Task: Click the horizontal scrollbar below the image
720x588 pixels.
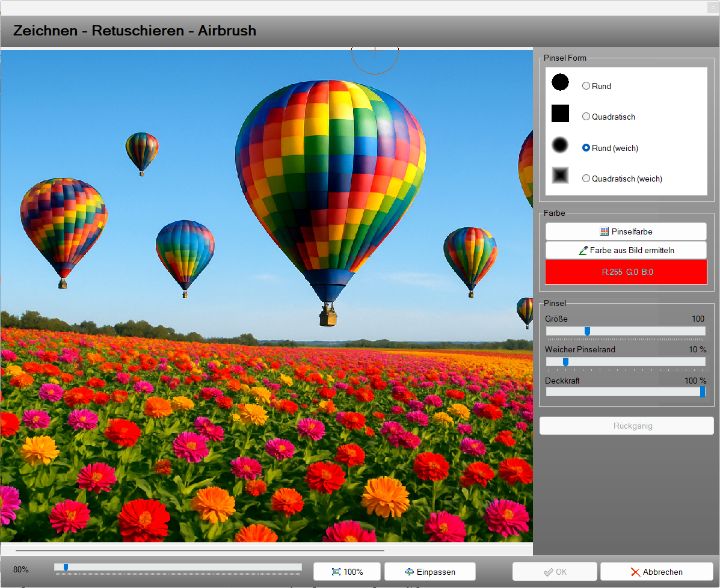Action: pos(200,550)
